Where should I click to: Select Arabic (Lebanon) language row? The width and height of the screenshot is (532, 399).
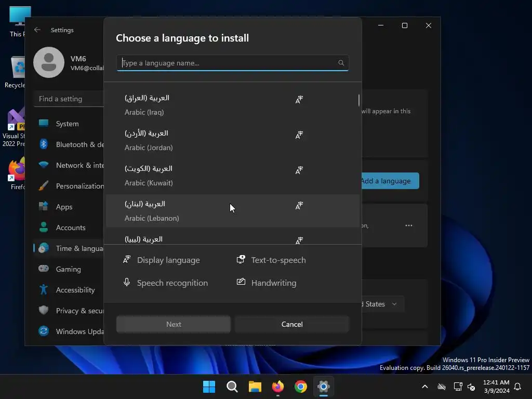232,211
